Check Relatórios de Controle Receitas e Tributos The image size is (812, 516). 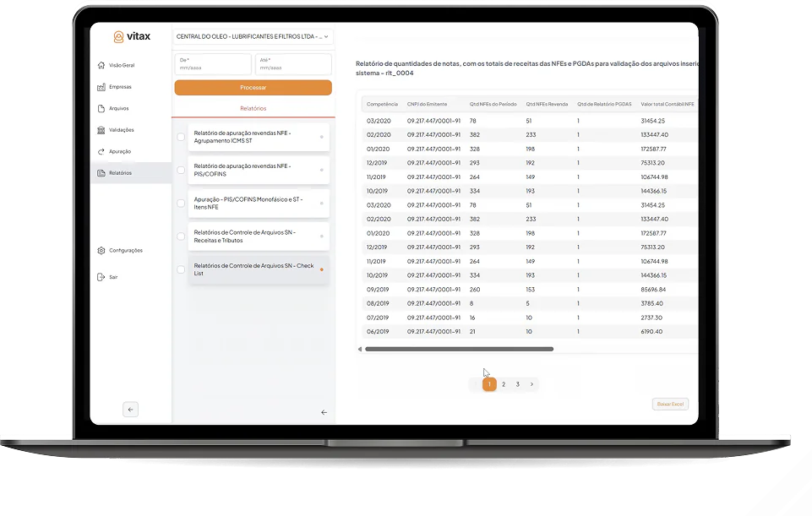(181, 236)
